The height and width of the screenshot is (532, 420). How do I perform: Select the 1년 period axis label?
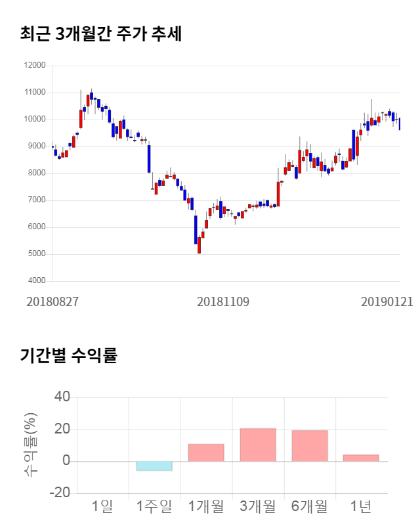click(x=361, y=506)
